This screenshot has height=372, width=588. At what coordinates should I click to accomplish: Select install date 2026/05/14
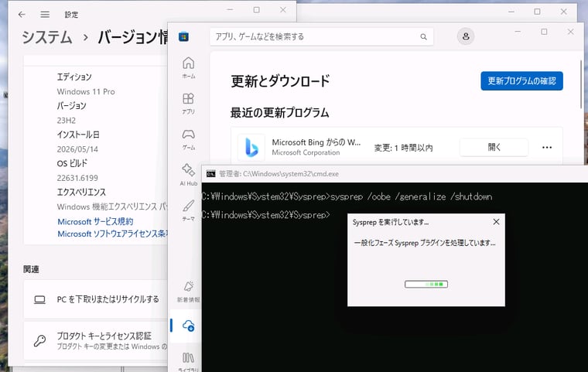pyautogui.click(x=77, y=149)
